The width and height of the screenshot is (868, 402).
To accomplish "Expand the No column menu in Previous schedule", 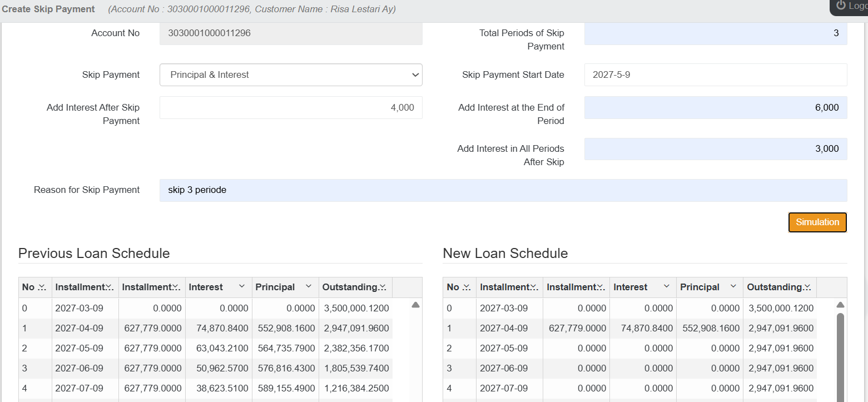I will pos(41,287).
